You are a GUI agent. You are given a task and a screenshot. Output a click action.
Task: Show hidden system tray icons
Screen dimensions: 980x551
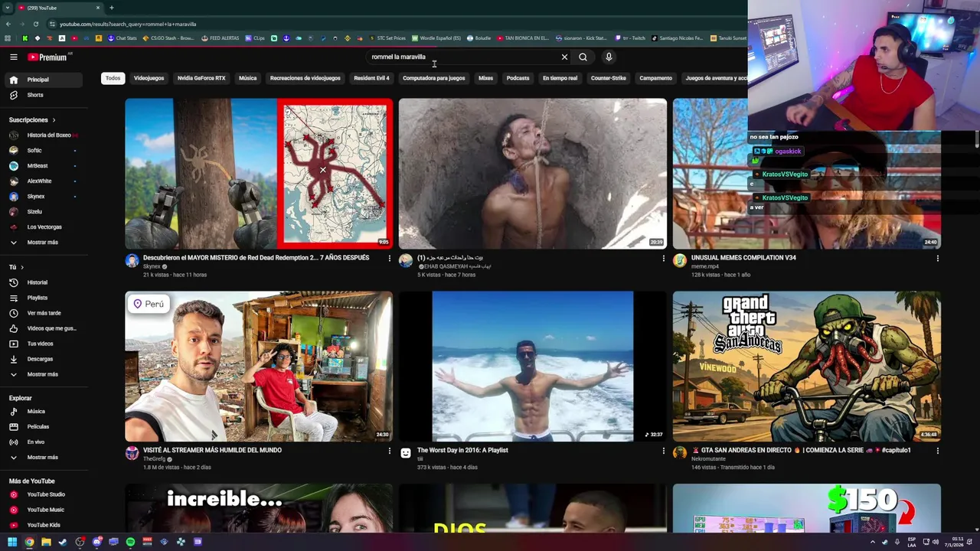[872, 542]
